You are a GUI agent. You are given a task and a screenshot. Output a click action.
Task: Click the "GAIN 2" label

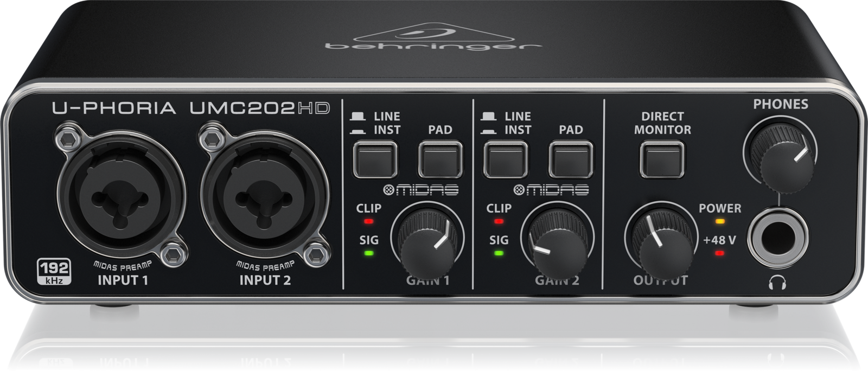(x=557, y=280)
